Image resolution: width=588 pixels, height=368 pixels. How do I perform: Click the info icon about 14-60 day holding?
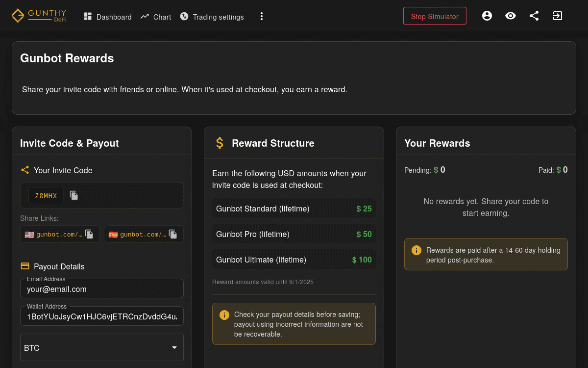(416, 250)
